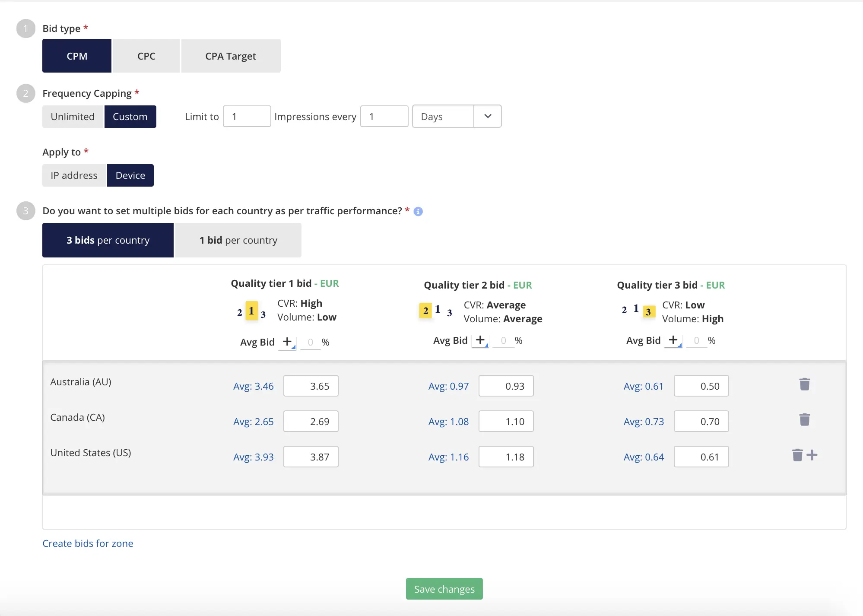Viewport: 863px width, 616px height.
Task: Toggle frequency capping to Unlimited
Action: click(72, 117)
